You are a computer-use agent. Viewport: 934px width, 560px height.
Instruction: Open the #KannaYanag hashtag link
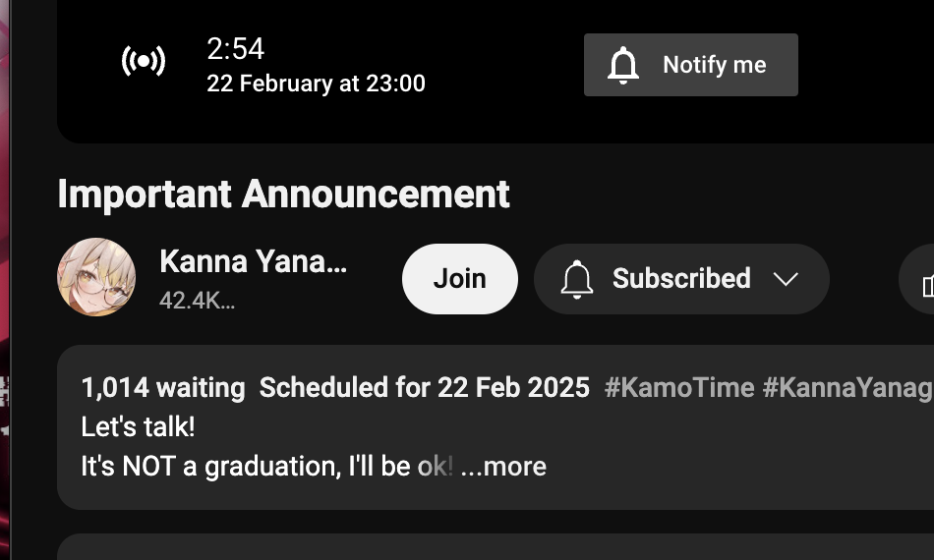click(846, 387)
